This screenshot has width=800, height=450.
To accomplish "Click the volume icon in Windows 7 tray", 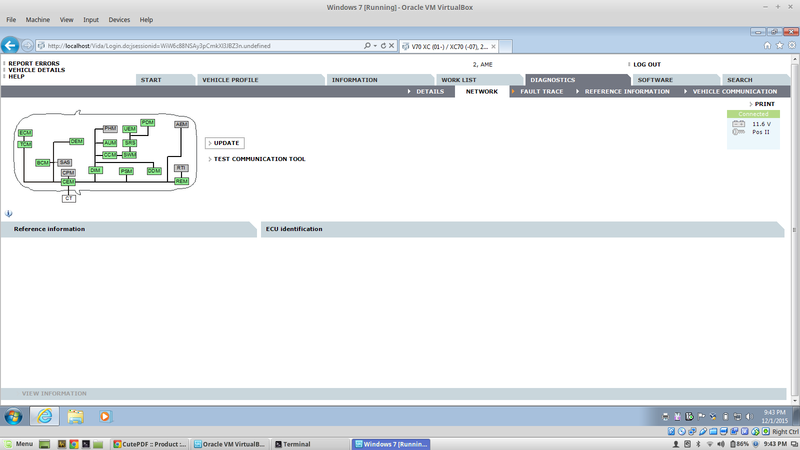I will click(x=749, y=416).
